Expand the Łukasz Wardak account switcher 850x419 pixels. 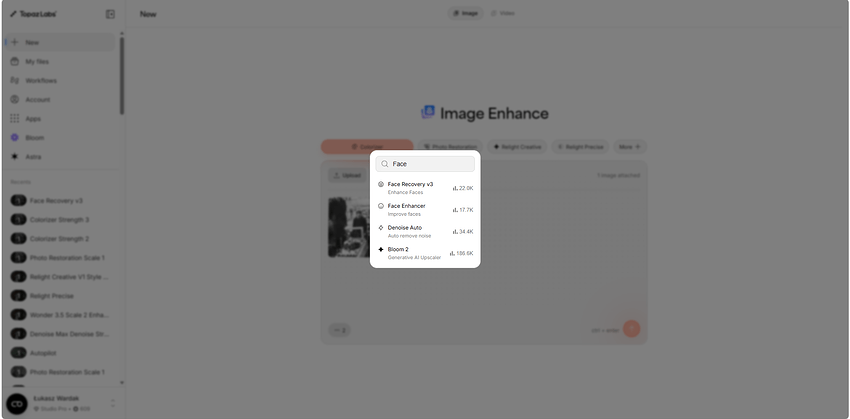click(113, 404)
